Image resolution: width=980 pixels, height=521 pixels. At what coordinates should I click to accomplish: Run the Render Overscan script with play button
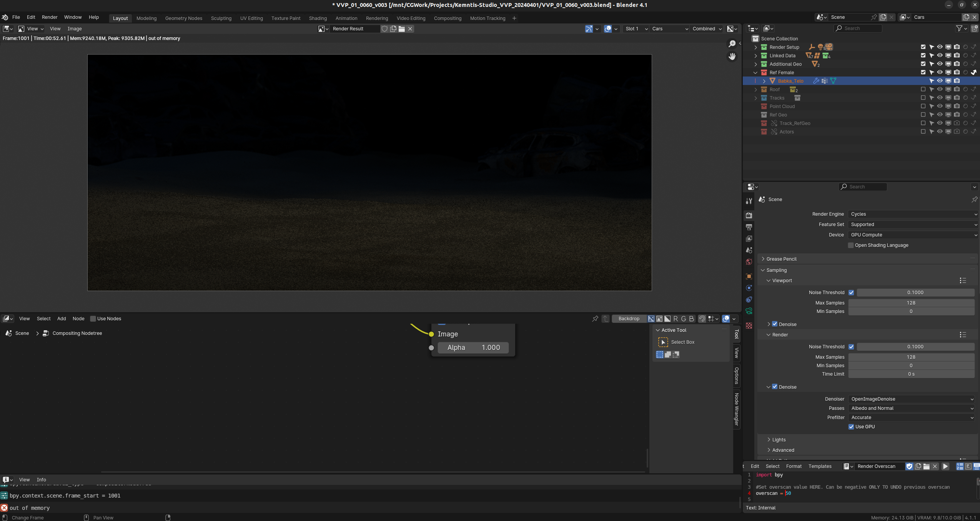945,466
